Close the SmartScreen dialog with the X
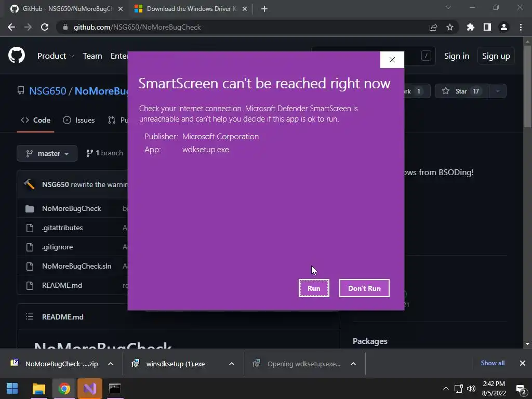The width and height of the screenshot is (532, 399). click(392, 60)
